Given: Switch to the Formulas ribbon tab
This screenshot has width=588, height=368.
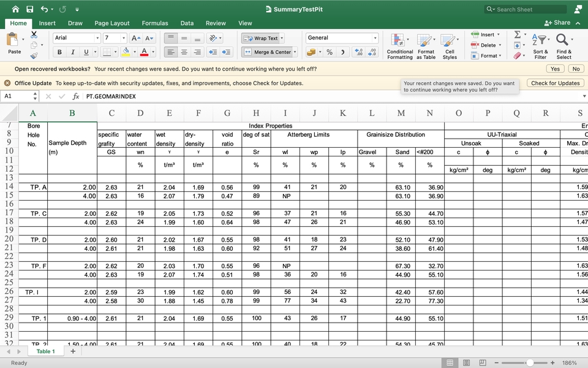Looking at the screenshot, I should pyautogui.click(x=155, y=23).
